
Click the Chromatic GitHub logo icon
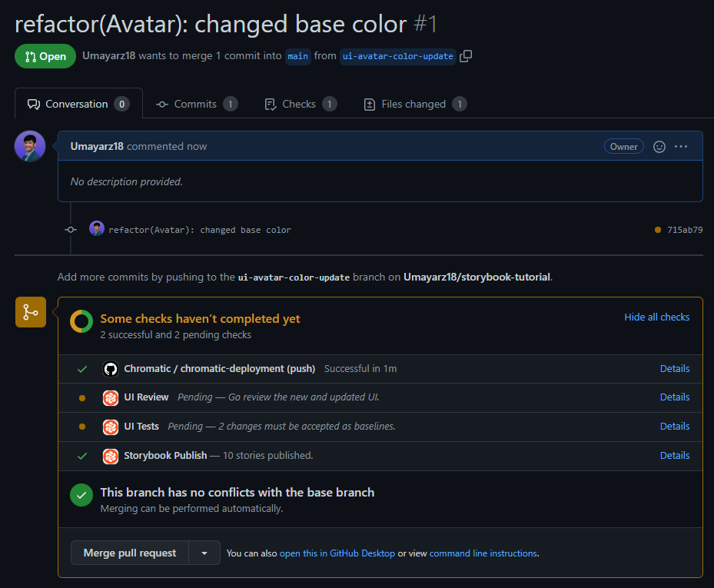(x=111, y=369)
